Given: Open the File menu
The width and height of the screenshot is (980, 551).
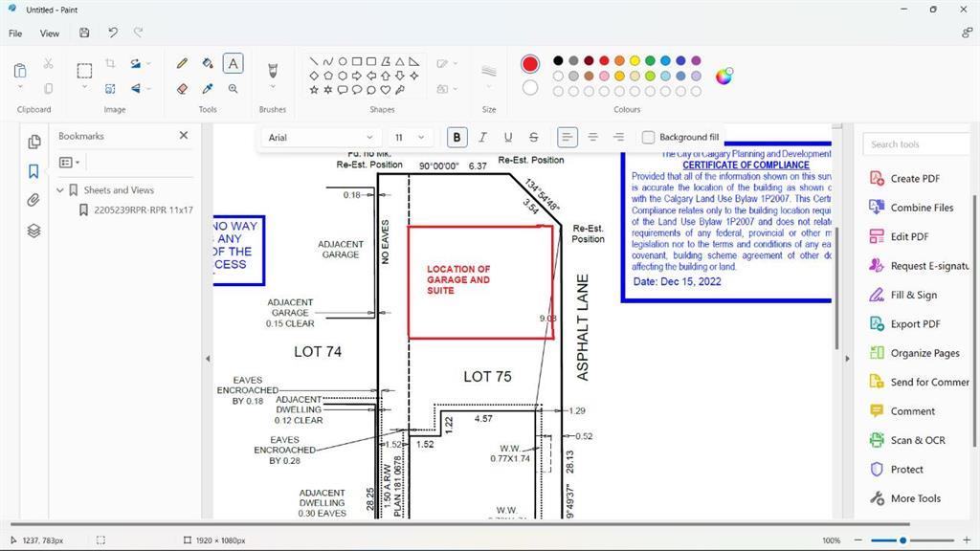Looking at the screenshot, I should [15, 33].
